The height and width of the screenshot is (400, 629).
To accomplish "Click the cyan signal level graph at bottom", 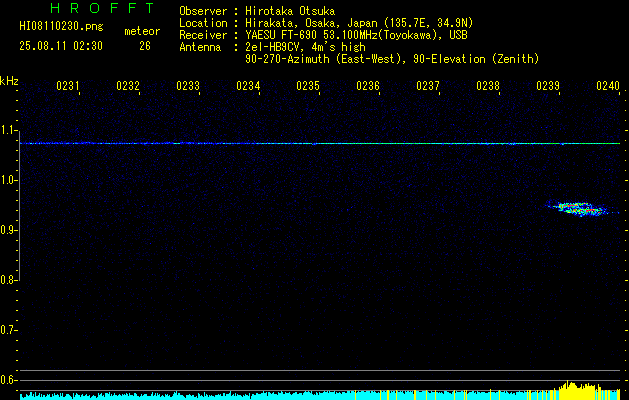I will pyautogui.click(x=320, y=395).
